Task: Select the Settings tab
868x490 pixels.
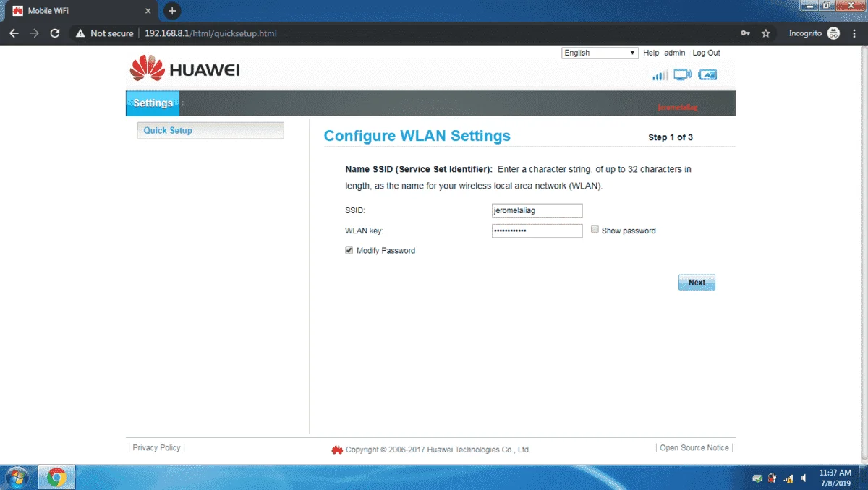Action: (153, 103)
